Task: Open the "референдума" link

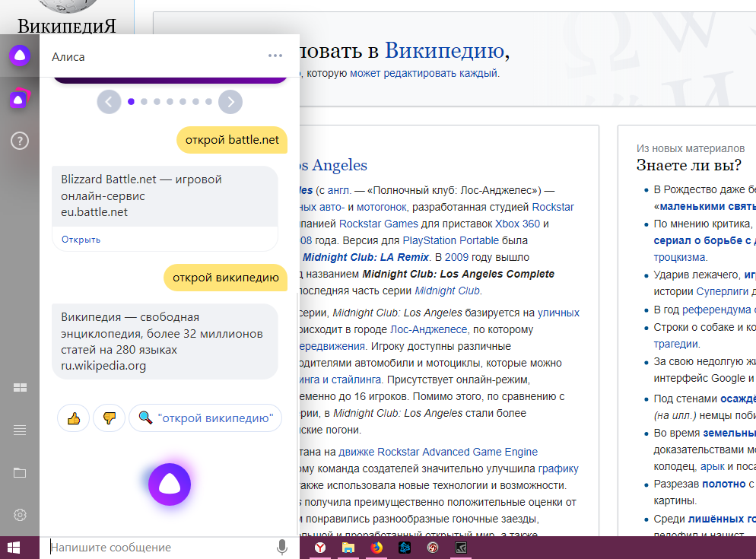Action: [x=716, y=310]
